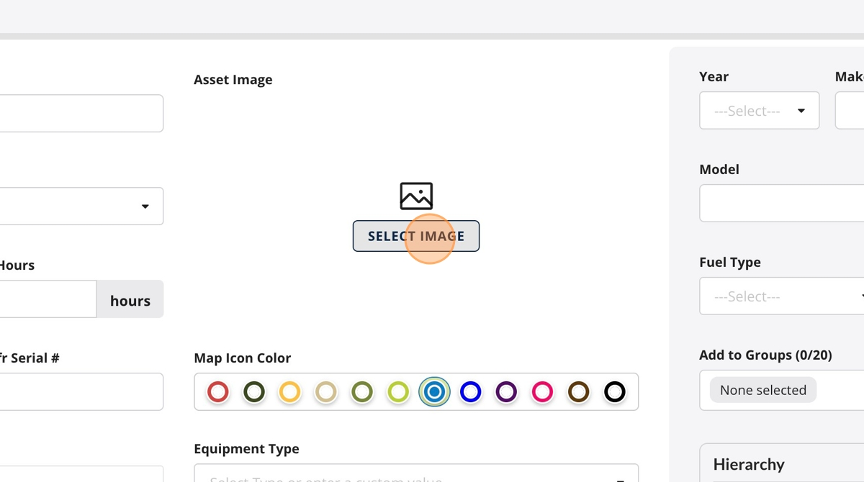Select the lime green map icon color
This screenshot has height=482, width=864.
click(398, 392)
